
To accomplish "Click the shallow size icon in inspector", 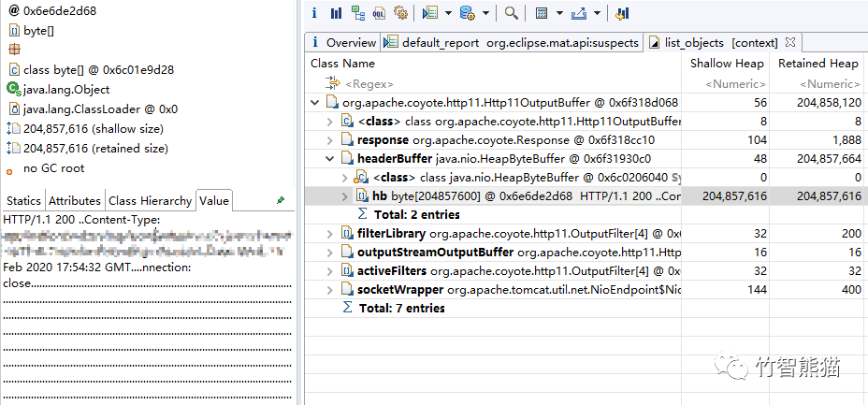I will coord(14,129).
